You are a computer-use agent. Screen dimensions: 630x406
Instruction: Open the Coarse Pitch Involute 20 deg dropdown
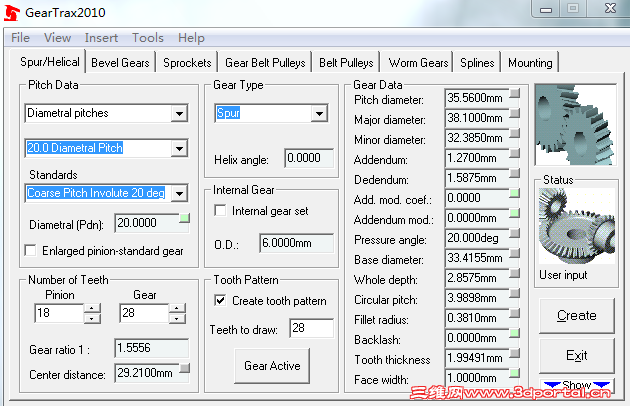tap(179, 193)
